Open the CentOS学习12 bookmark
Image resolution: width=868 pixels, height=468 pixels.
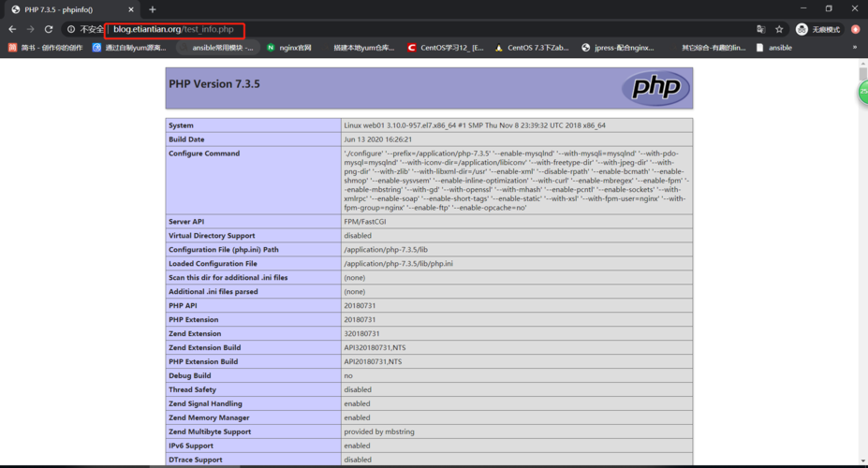446,48
